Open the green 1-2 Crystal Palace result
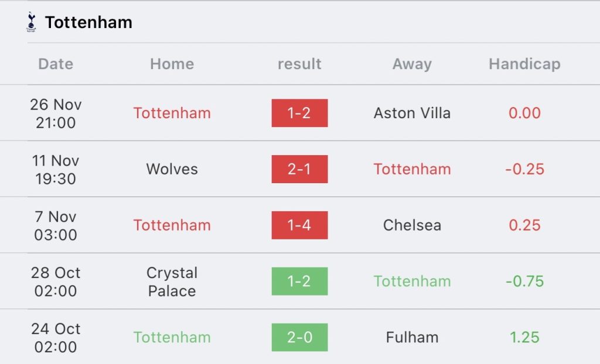The height and width of the screenshot is (364, 600). [299, 281]
